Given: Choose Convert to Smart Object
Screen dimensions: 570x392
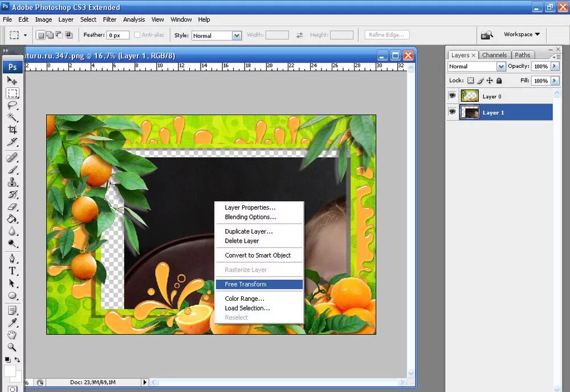Looking at the screenshot, I should (x=259, y=255).
